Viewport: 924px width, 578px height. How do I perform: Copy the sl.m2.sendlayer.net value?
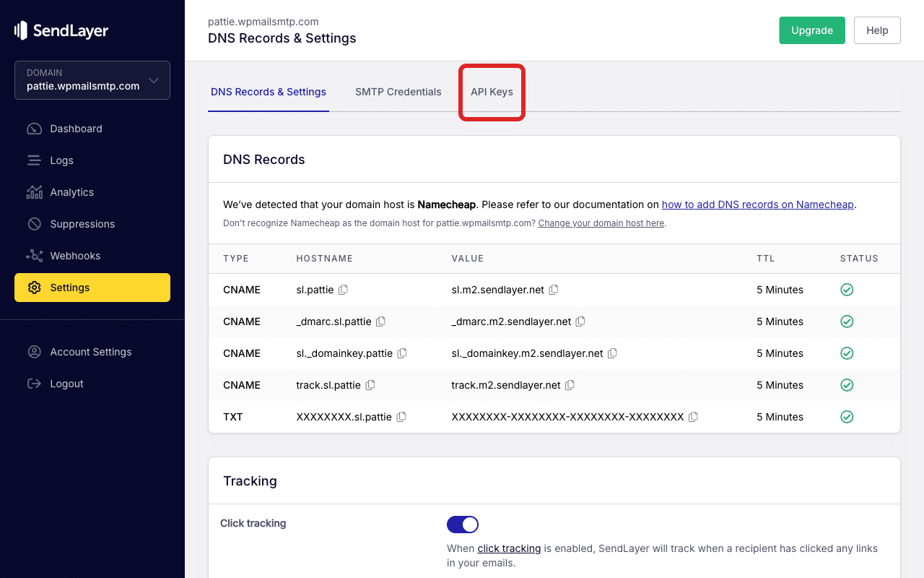coord(554,290)
